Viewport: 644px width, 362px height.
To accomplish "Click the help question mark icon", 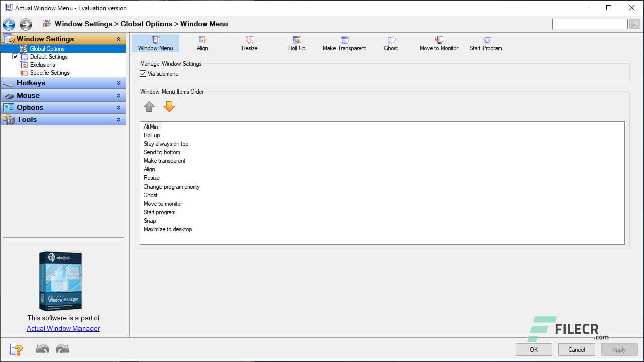I will pos(15,349).
